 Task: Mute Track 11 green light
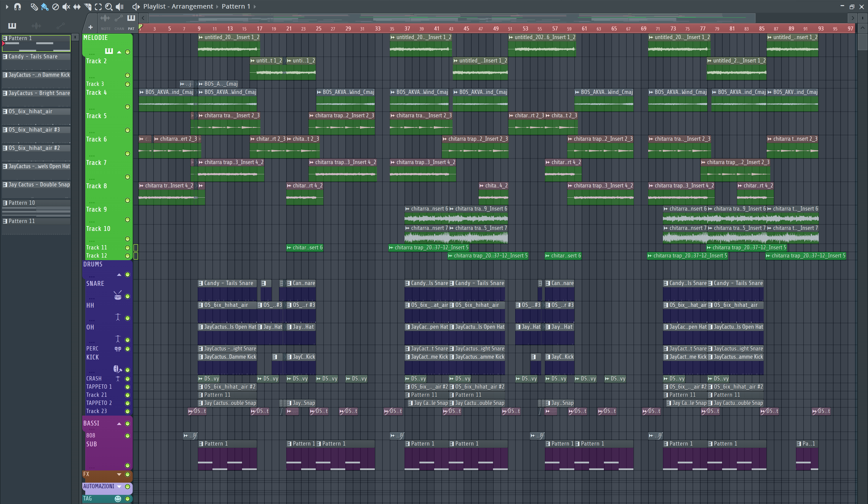tap(127, 247)
